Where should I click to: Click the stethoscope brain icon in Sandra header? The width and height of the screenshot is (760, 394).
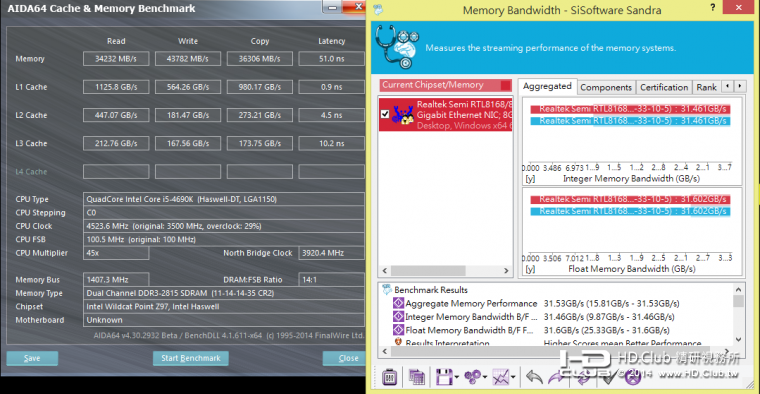click(397, 47)
